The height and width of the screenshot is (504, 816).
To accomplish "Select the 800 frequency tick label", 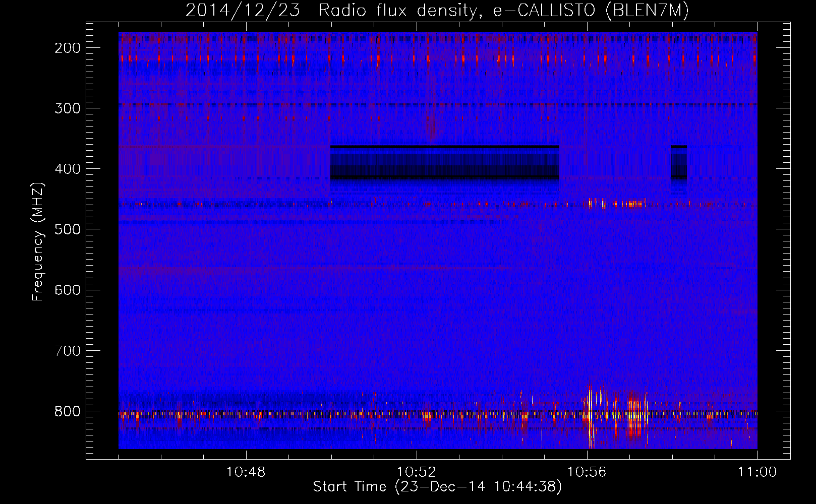I will [x=67, y=411].
